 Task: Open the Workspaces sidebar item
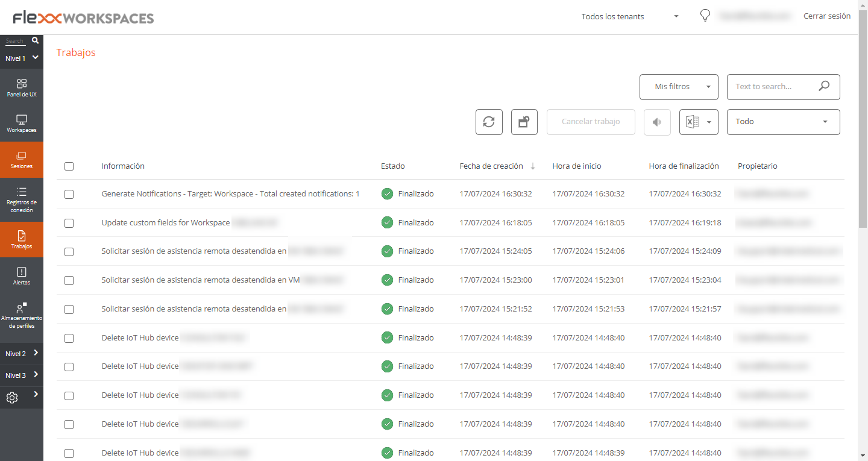click(x=22, y=124)
